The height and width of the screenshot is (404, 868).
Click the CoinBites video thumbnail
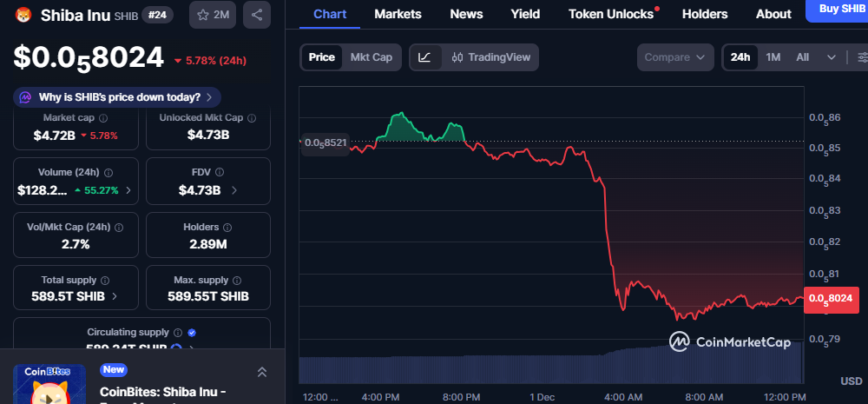point(49,384)
